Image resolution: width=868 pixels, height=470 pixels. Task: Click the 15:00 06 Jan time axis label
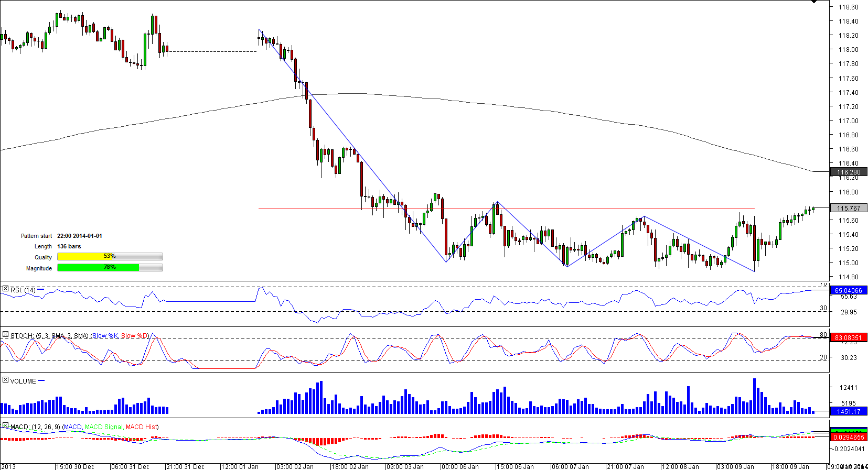tap(515, 466)
